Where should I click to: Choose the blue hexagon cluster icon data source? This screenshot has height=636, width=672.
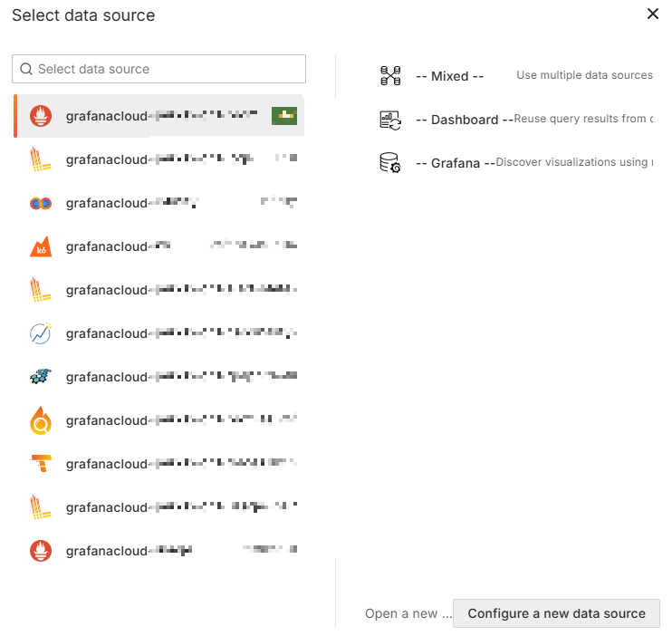coord(41,377)
